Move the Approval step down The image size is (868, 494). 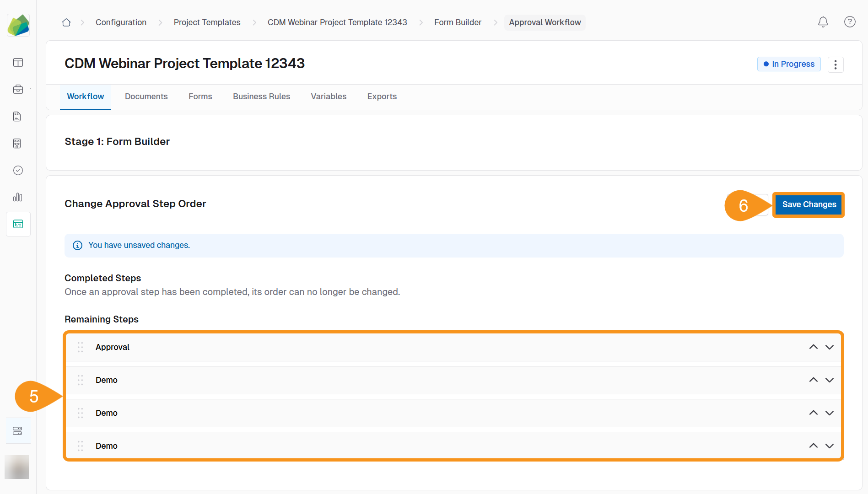(x=829, y=347)
